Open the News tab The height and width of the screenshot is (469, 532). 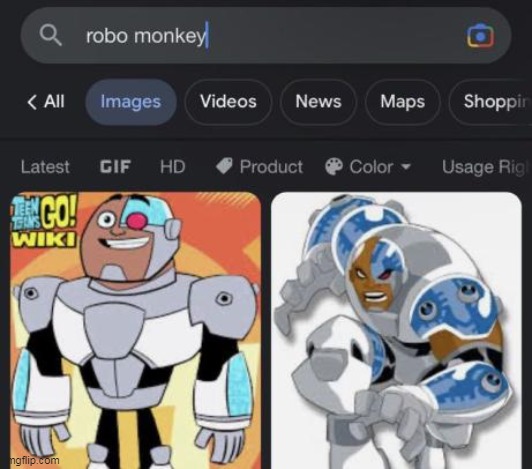click(318, 102)
